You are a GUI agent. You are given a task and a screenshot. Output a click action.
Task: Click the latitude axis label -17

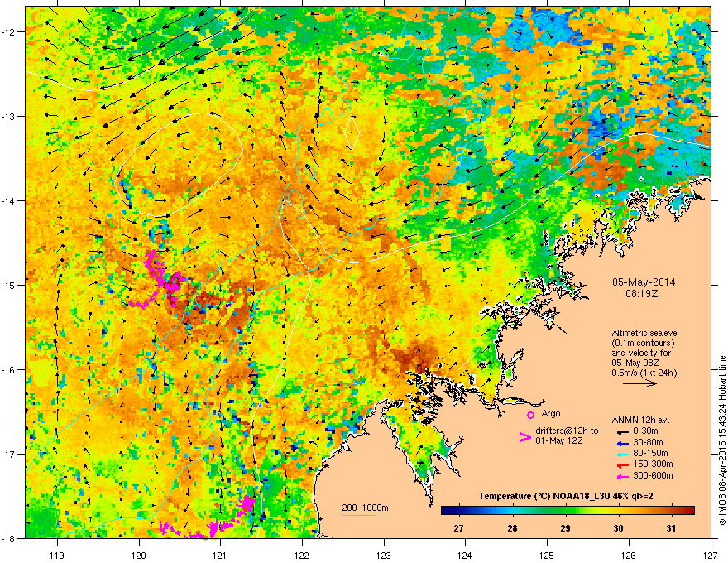pyautogui.click(x=9, y=454)
